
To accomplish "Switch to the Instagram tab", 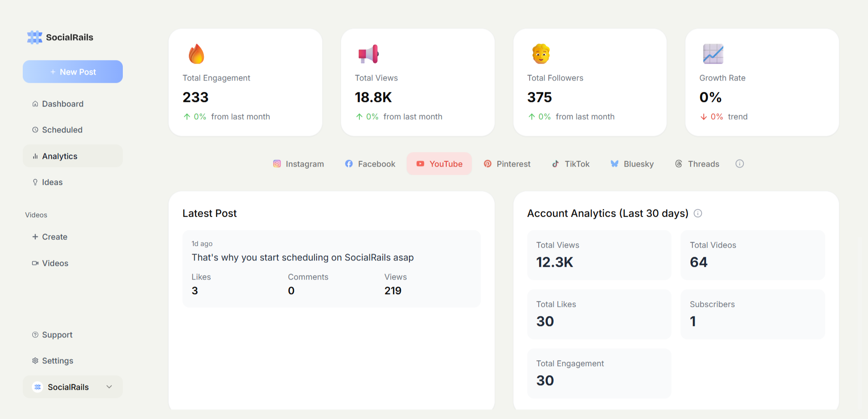I will tap(298, 164).
